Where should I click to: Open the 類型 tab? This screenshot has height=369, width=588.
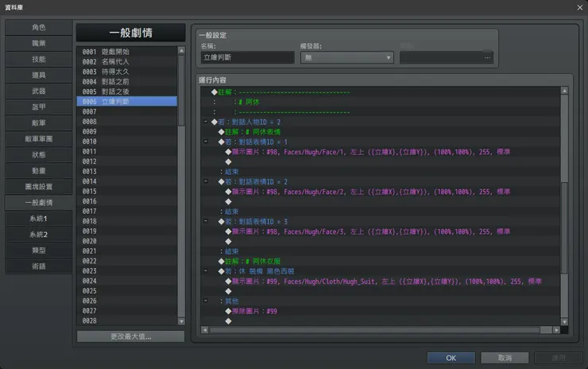[x=39, y=251]
